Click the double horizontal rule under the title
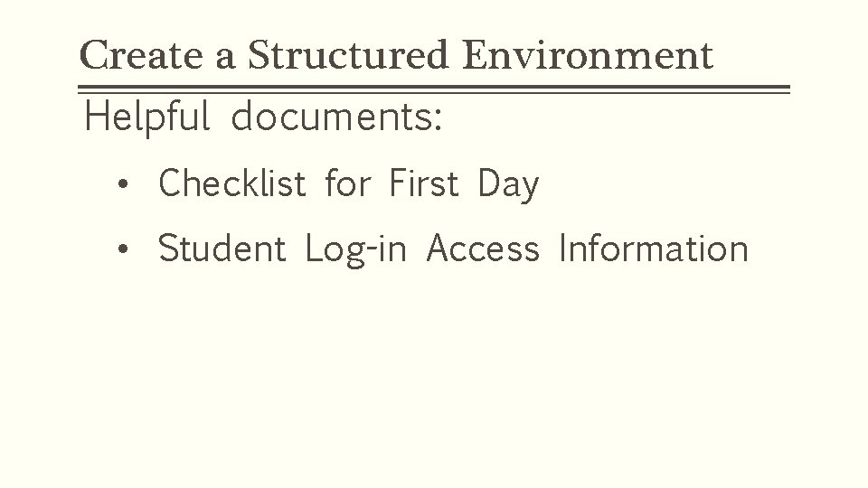This screenshot has height=488, width=868. [434, 89]
